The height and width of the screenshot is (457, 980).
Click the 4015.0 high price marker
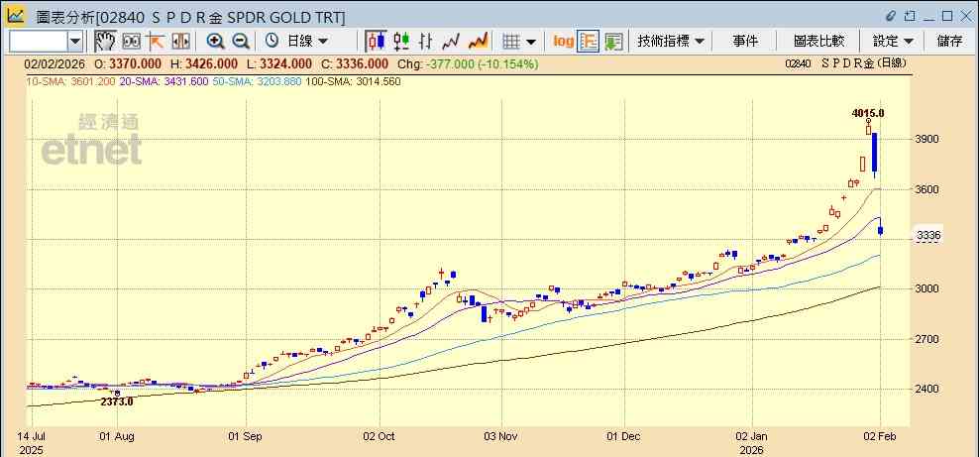click(x=868, y=113)
